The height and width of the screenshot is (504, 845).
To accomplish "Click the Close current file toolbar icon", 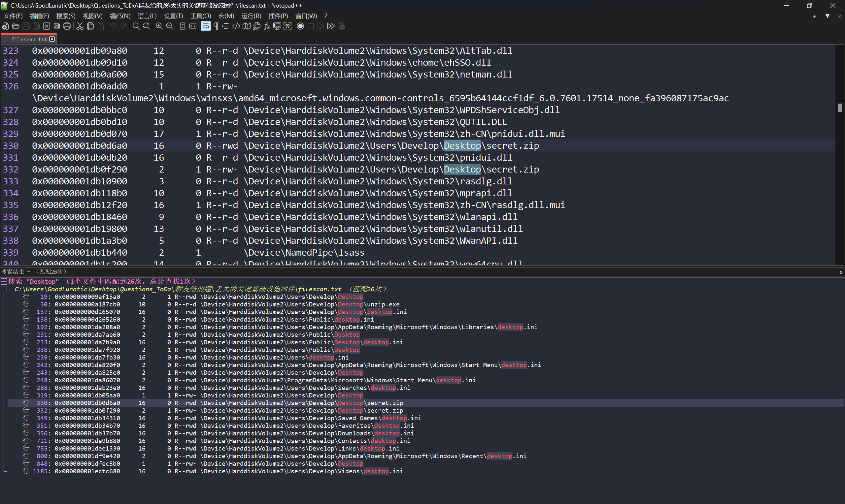I will [47, 26].
